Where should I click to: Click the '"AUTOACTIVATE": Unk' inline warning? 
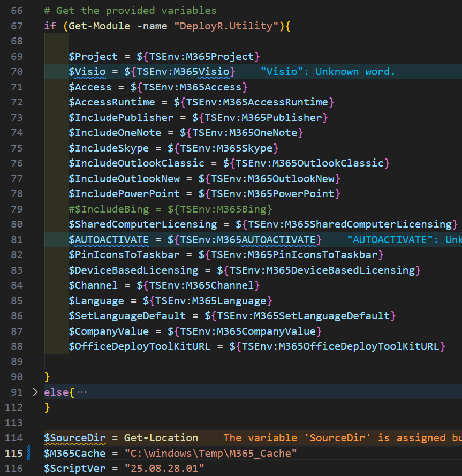(x=404, y=240)
